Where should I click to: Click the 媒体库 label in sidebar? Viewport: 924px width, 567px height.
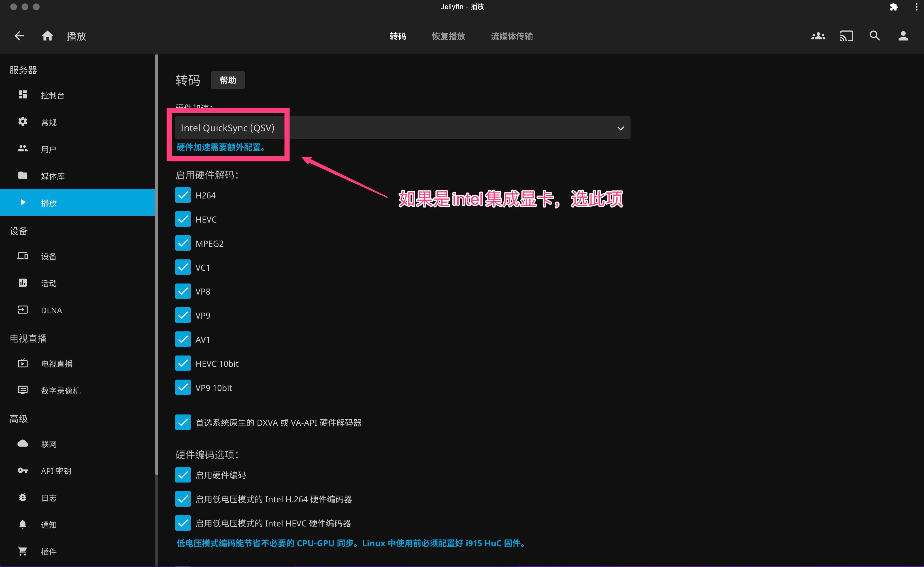[x=52, y=176]
